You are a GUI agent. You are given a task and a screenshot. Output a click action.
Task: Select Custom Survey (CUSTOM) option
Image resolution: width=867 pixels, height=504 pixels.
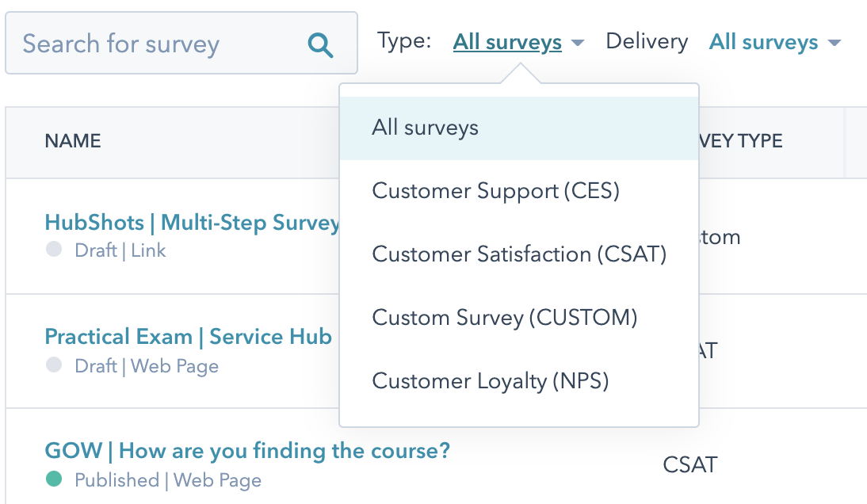point(505,318)
